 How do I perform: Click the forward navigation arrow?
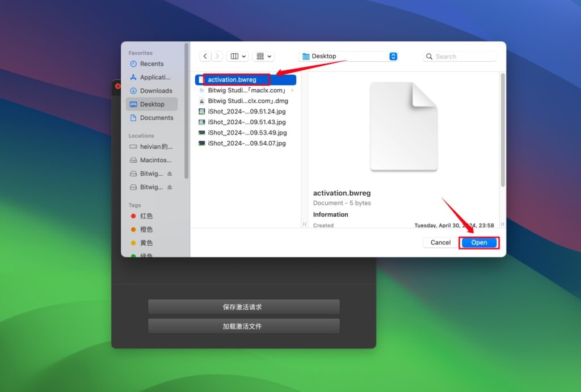pyautogui.click(x=217, y=56)
